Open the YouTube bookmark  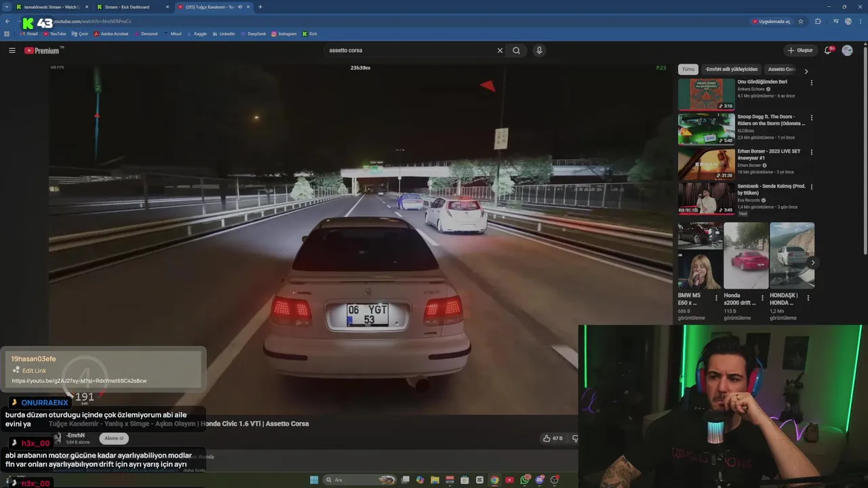click(55, 33)
